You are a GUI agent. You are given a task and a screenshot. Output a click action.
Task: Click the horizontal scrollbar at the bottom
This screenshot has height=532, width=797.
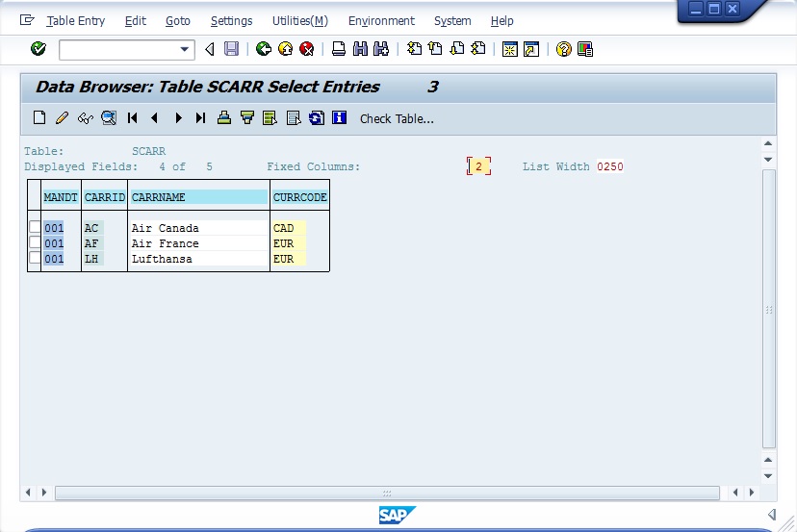[x=387, y=493]
